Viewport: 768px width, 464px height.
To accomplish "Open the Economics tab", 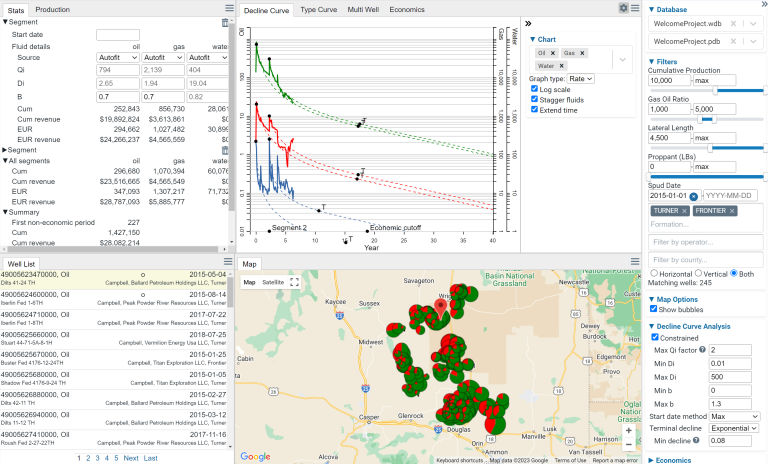I will (x=407, y=9).
